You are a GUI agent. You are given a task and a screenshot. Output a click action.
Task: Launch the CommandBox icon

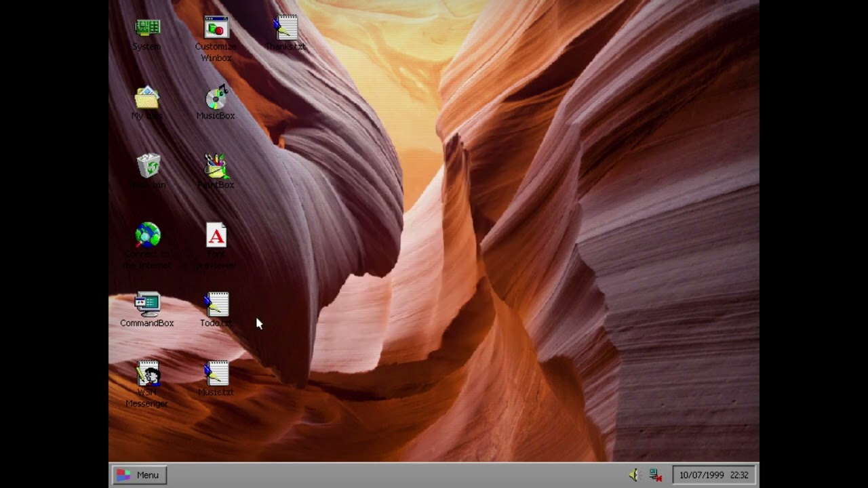point(147,304)
